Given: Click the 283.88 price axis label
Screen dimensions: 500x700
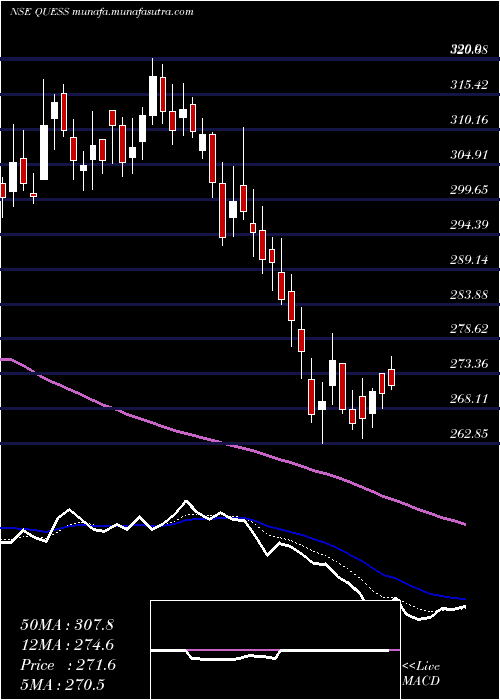Looking at the screenshot, I should coord(469,295).
